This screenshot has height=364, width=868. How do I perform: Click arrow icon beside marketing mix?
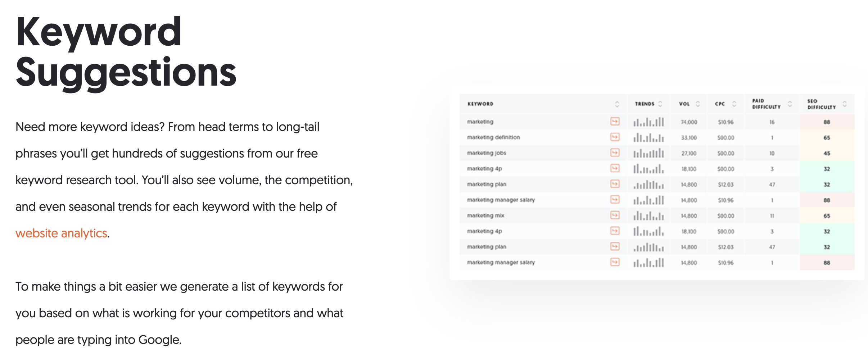coord(615,215)
